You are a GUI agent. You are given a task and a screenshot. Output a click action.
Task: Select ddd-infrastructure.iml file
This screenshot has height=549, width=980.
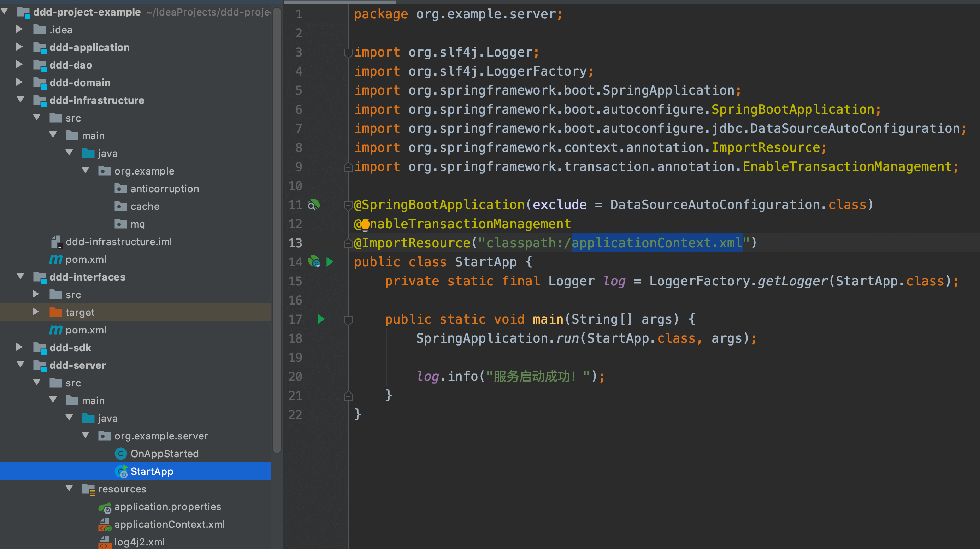[x=135, y=242]
